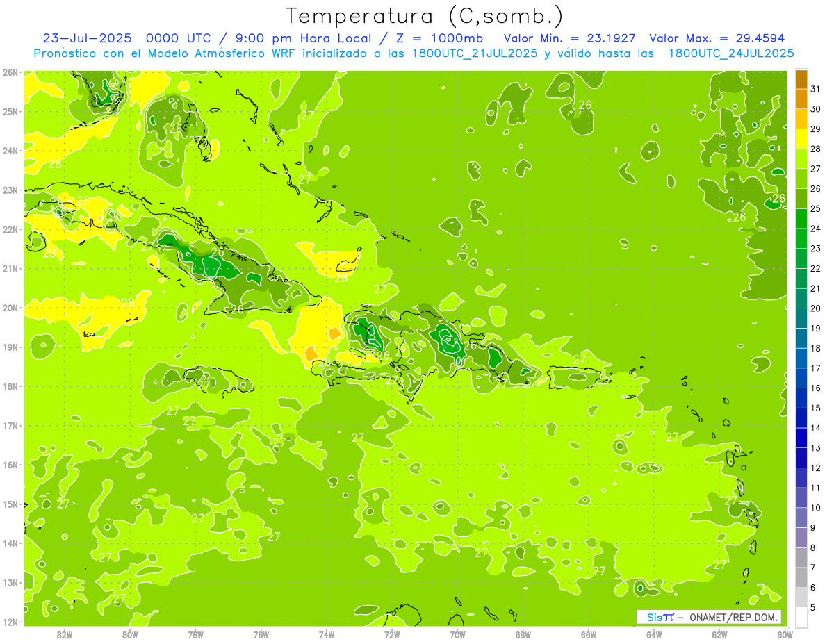The height and width of the screenshot is (644, 834).
Task: Click legend value label "5"
Action: click(x=813, y=608)
